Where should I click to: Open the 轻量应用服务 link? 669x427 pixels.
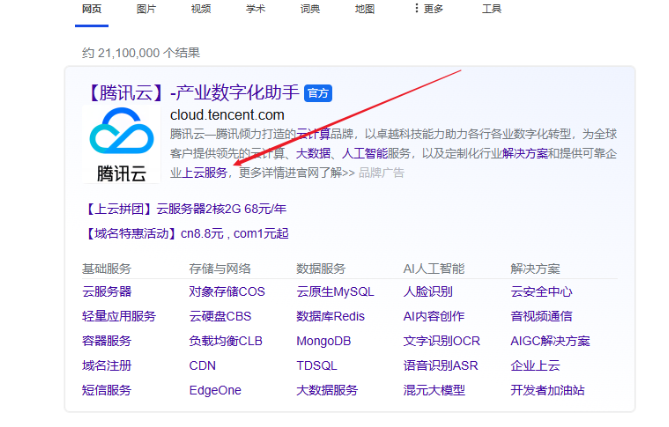[119, 317]
